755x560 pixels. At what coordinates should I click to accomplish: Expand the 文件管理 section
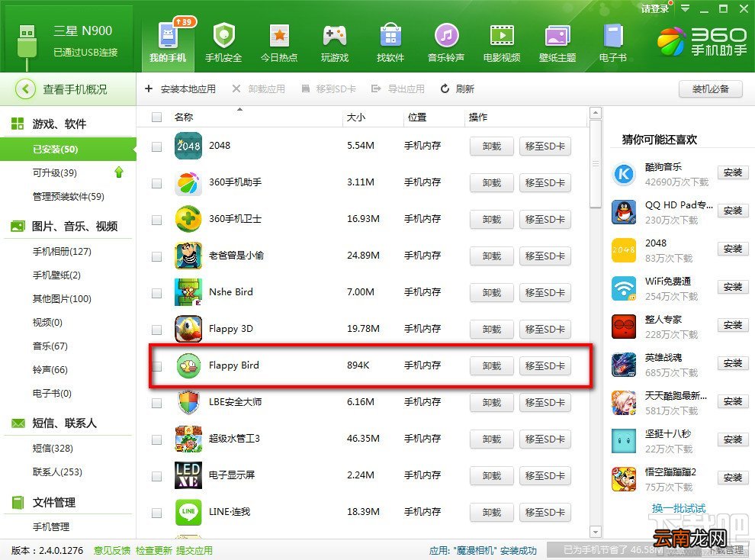pos(53,503)
